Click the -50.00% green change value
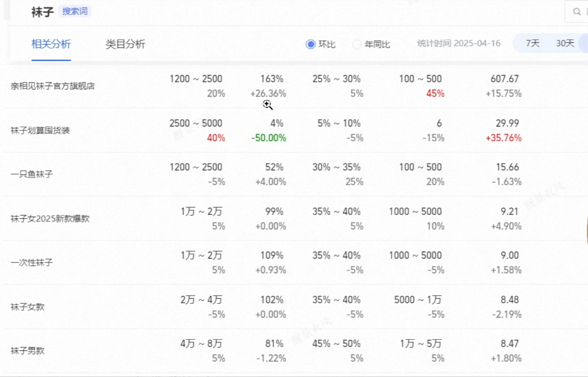The image size is (588, 377). [269, 138]
